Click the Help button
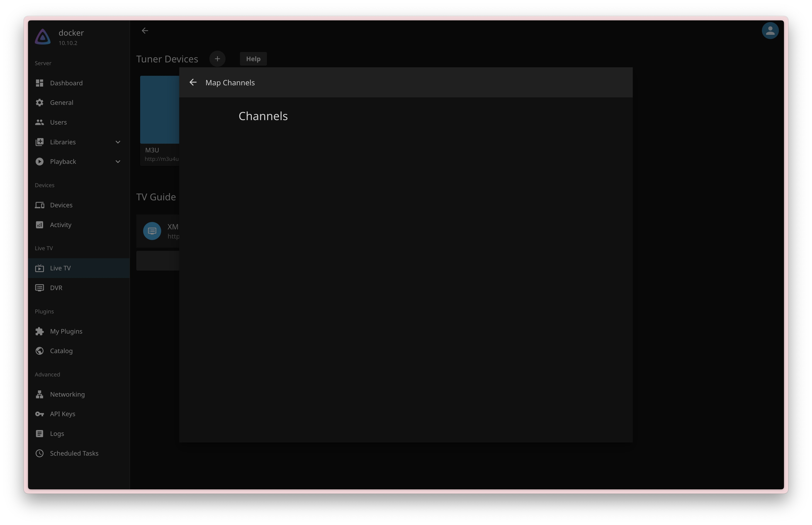The image size is (812, 525). point(253,59)
